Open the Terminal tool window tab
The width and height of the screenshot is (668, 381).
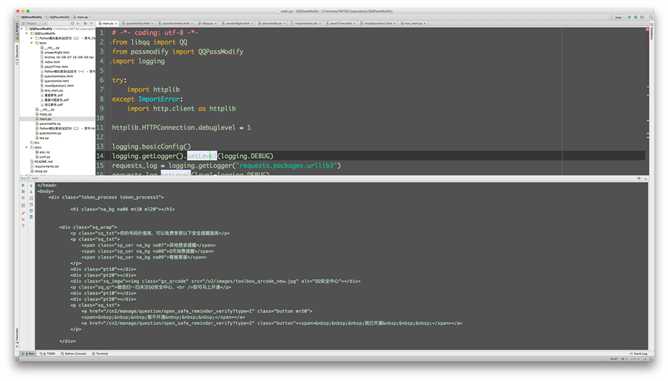pos(101,354)
